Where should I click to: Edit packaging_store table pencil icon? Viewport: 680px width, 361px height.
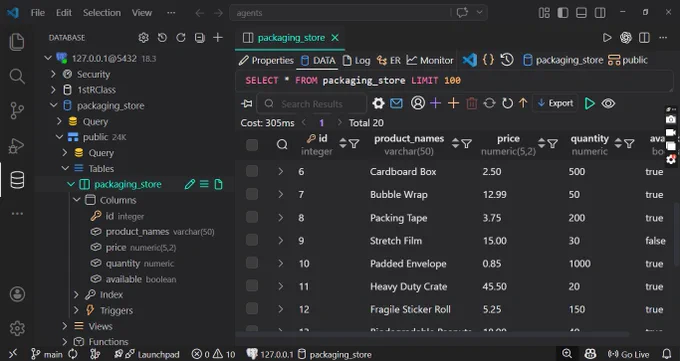pyautogui.click(x=190, y=184)
